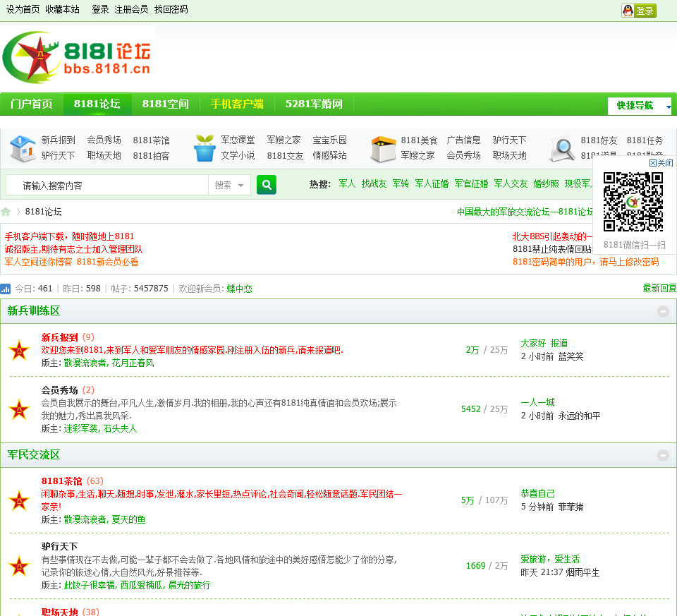This screenshot has width=677, height=616.
Task: Open the 会员秀场 forum title
Action: (59, 390)
